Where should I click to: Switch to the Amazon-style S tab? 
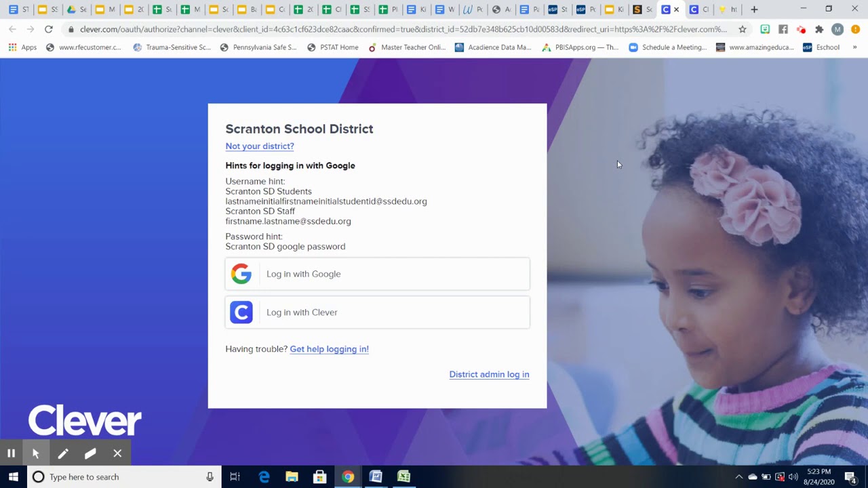643,9
